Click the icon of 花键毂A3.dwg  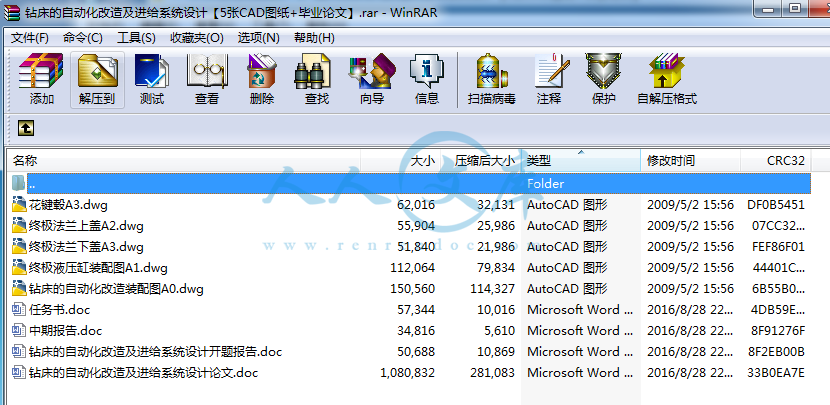click(x=20, y=204)
